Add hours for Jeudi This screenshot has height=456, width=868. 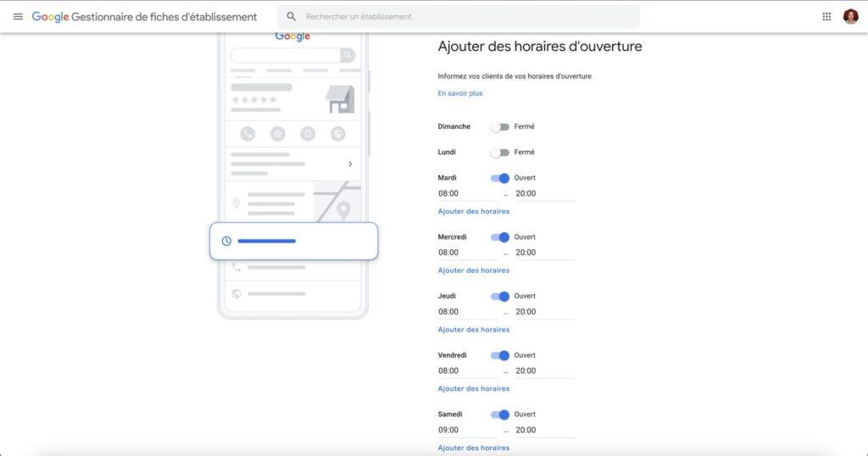(473, 330)
